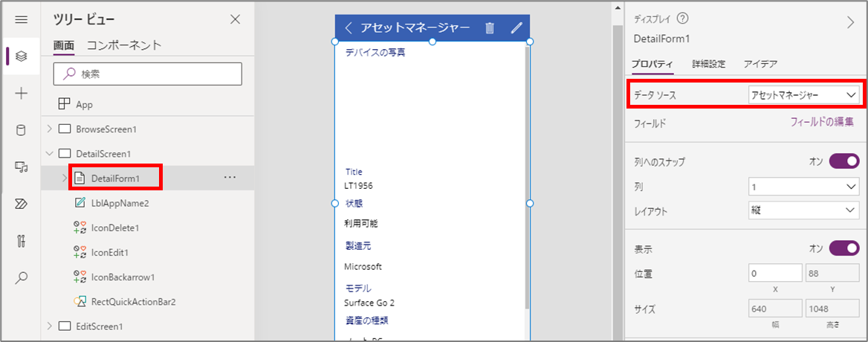Select the Tree view layers icon

tap(21, 56)
